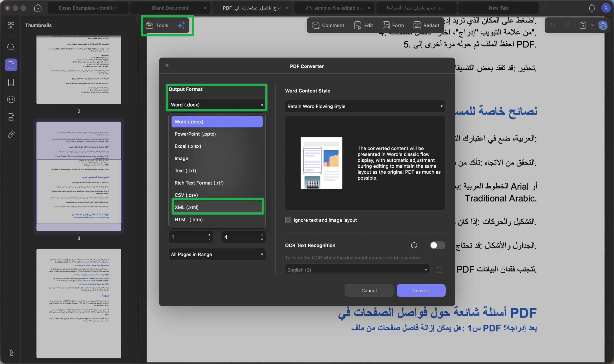Select the page Thumbnails sidebar icon
The width and height of the screenshot is (614, 364).
click(11, 65)
